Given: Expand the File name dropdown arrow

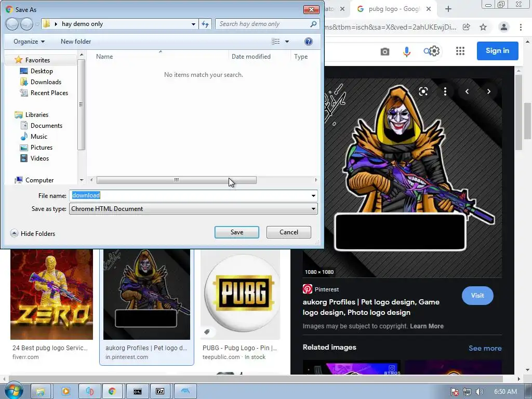Looking at the screenshot, I should 313,195.
